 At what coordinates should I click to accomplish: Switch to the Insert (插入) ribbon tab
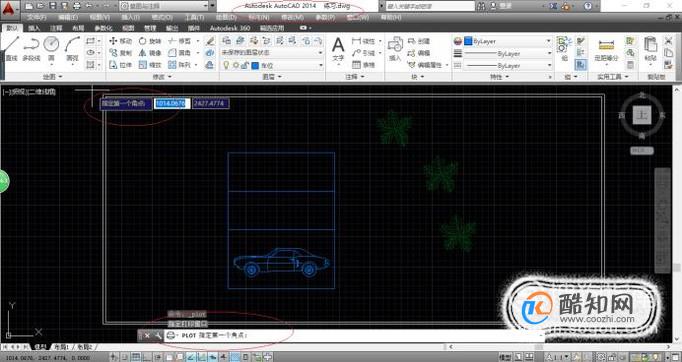(34, 28)
